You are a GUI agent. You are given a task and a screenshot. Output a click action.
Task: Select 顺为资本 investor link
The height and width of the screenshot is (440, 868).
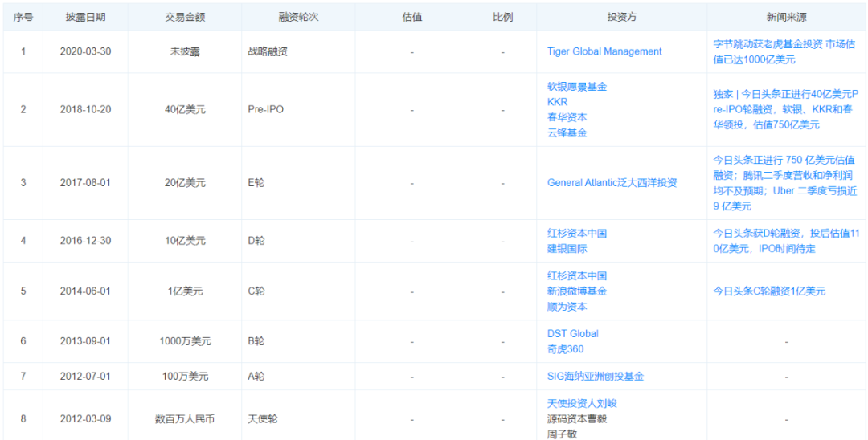[x=567, y=307]
